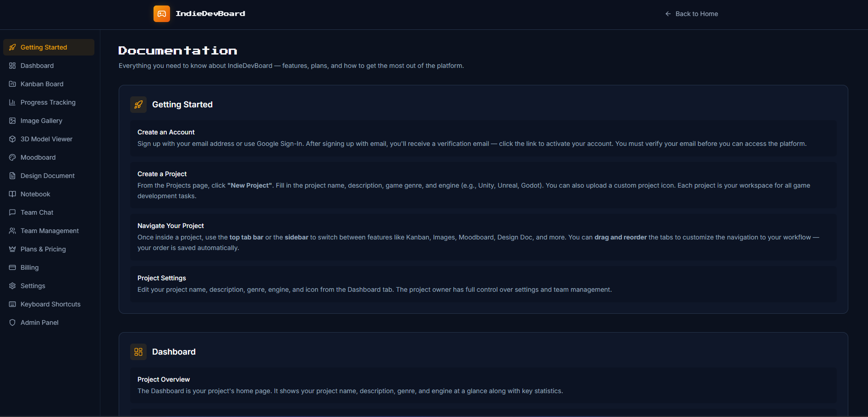
Task: Open Progress Tracking via its bar chart icon
Action: [x=12, y=102]
